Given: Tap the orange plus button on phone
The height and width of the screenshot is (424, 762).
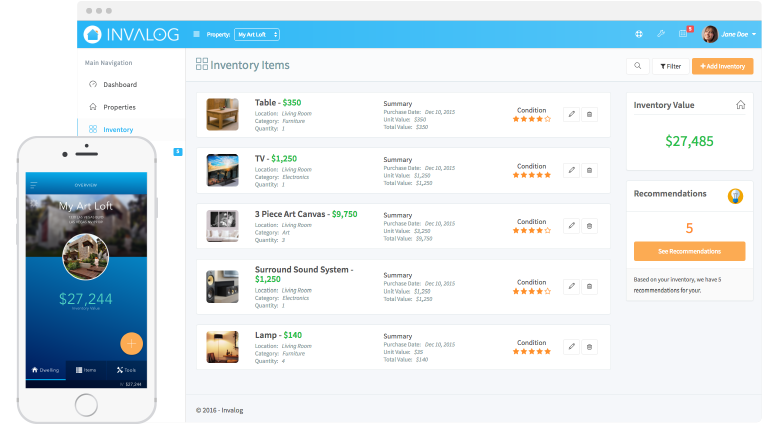Looking at the screenshot, I should click(x=131, y=343).
